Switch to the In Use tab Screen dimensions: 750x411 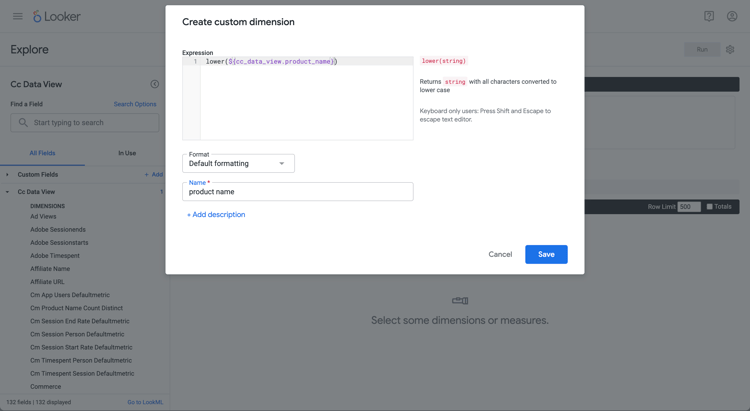127,153
